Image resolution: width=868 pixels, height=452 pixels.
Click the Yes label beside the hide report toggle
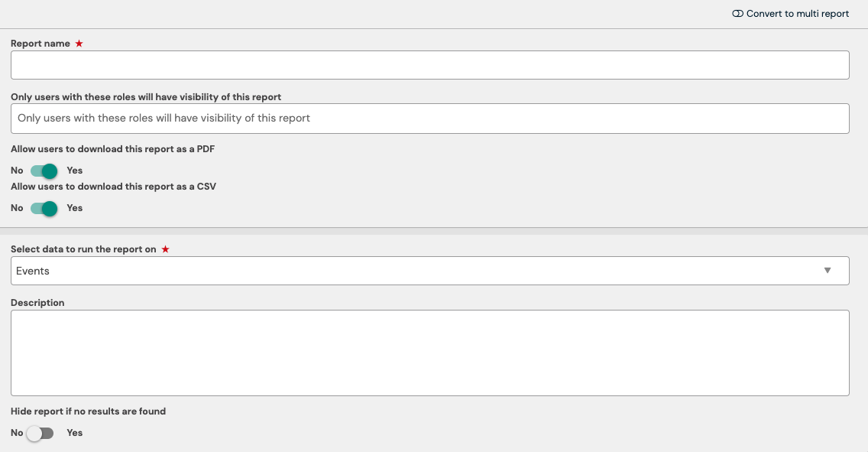(x=74, y=433)
